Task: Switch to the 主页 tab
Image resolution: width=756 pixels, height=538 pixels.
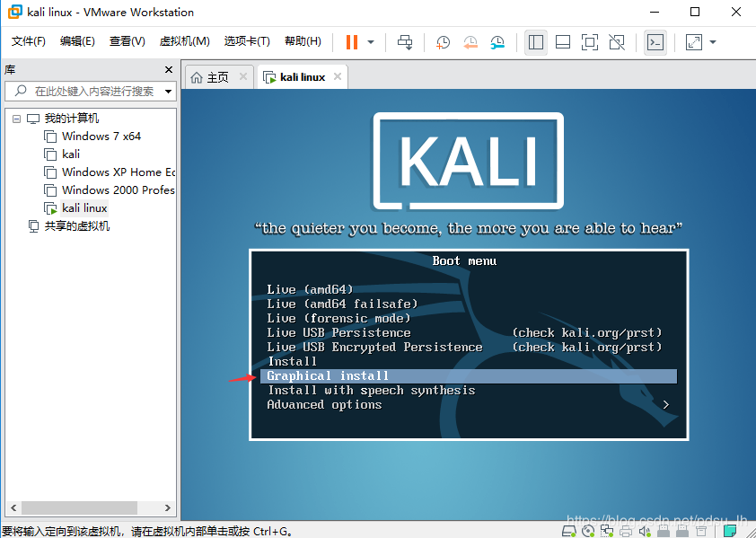Action: 218,77
